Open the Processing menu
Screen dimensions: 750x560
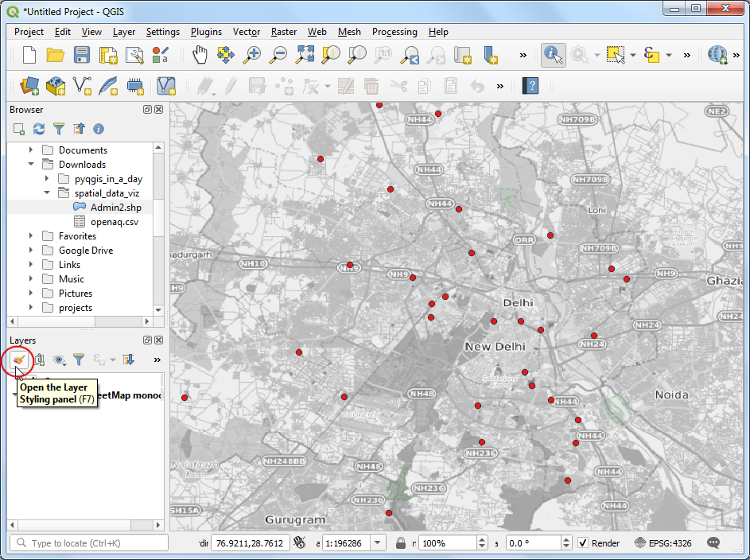point(394,32)
